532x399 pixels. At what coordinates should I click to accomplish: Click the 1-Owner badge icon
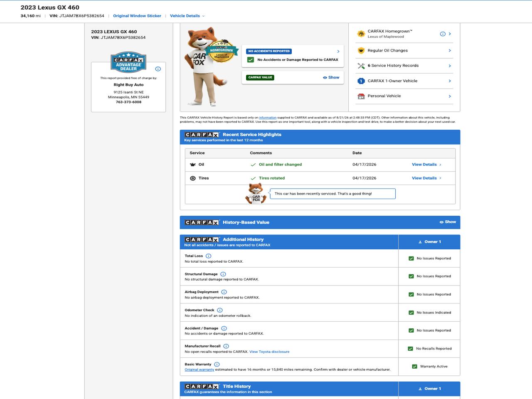pyautogui.click(x=361, y=81)
